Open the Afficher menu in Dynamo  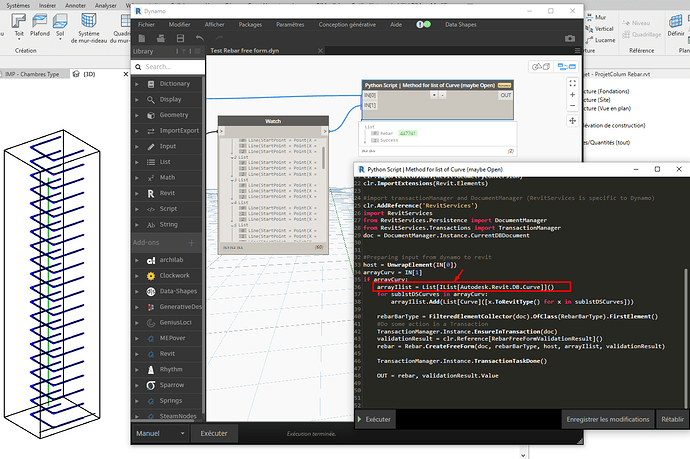(x=214, y=25)
